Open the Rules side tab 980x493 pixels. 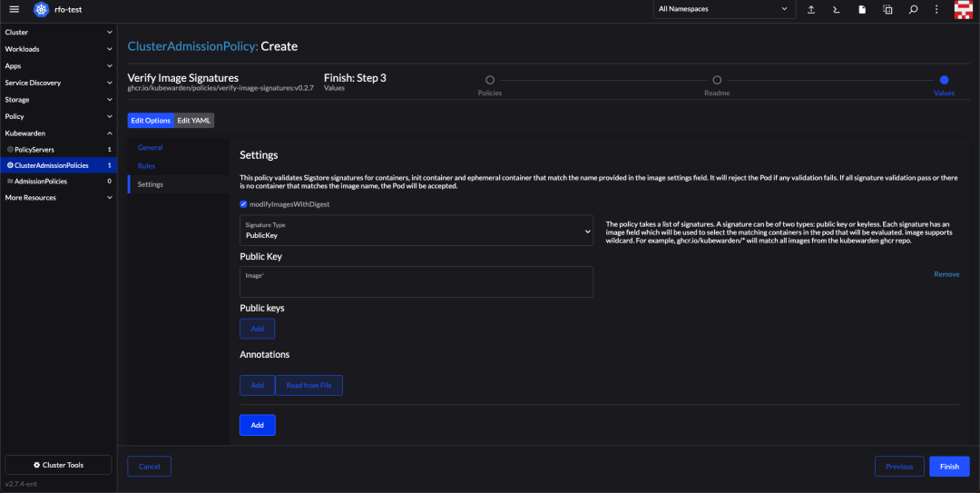(146, 166)
